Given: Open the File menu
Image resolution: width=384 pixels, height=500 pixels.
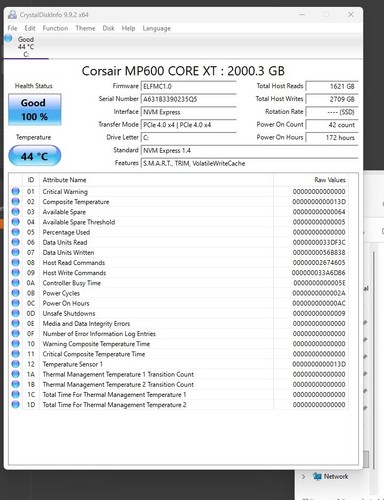Looking at the screenshot, I should [12, 28].
